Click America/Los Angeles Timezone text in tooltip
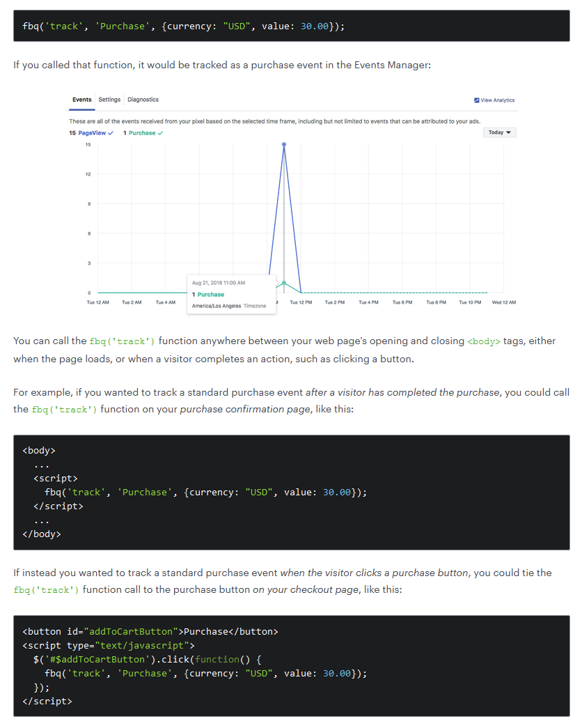 pos(229,307)
